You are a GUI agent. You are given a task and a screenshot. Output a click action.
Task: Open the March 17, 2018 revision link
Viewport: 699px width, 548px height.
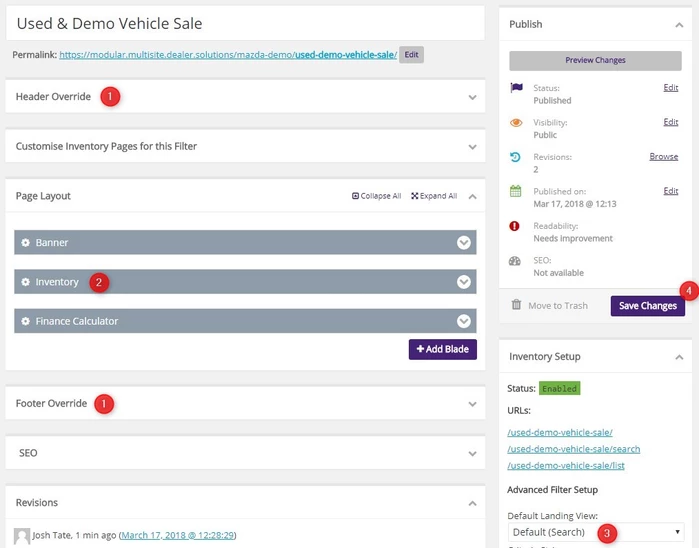click(177, 535)
